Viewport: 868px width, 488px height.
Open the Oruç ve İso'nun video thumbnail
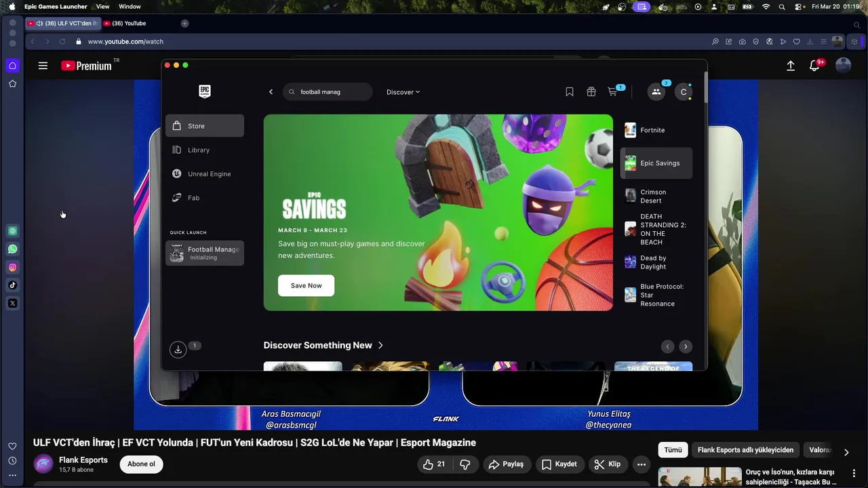pyautogui.click(x=700, y=476)
